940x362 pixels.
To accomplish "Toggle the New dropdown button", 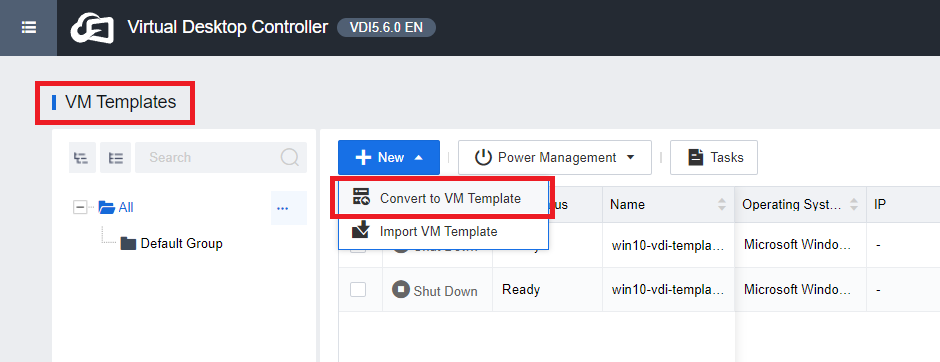I will 389,158.
